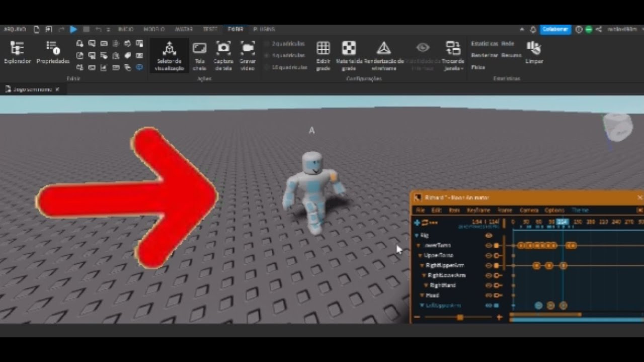Click the Stop square next to Play

(x=86, y=29)
